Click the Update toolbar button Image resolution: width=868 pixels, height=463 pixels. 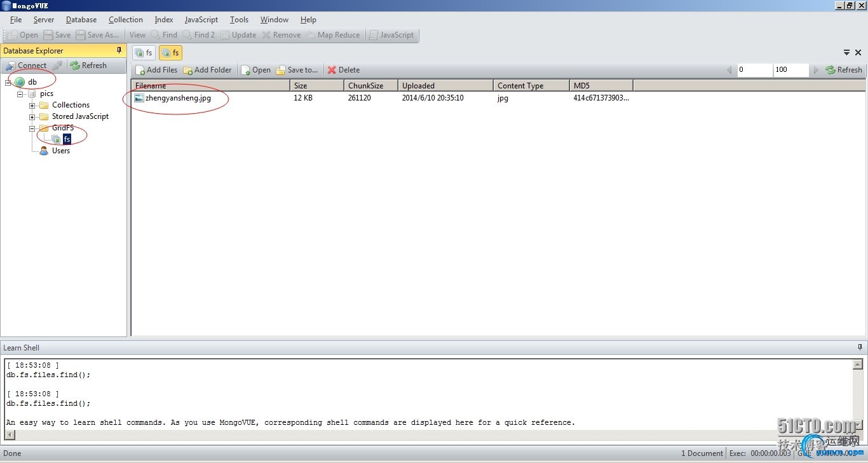click(x=238, y=35)
